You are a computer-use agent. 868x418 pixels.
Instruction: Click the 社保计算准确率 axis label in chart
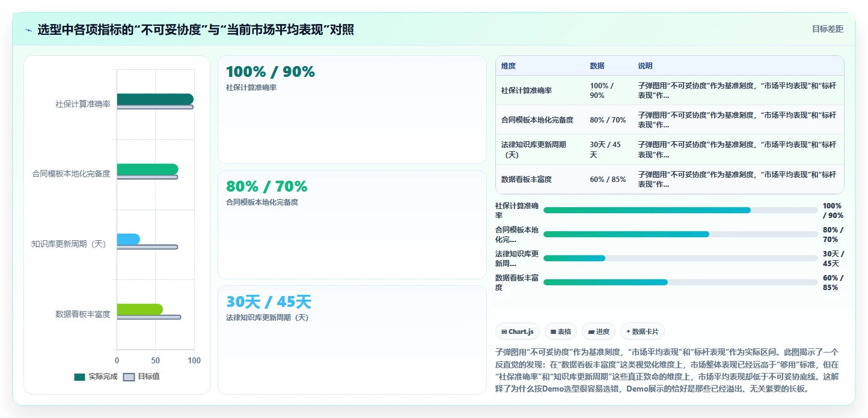[83, 104]
